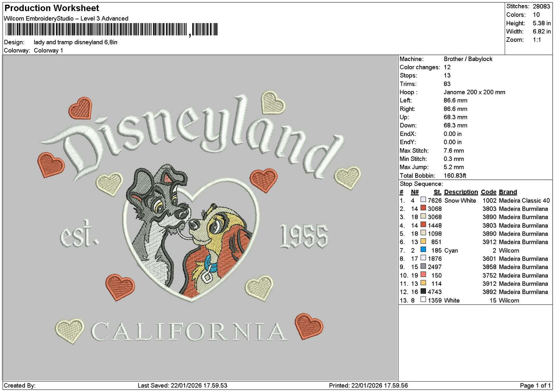Click the swatch beside thread 1876
This screenshot has height=392, width=555.
click(x=423, y=258)
